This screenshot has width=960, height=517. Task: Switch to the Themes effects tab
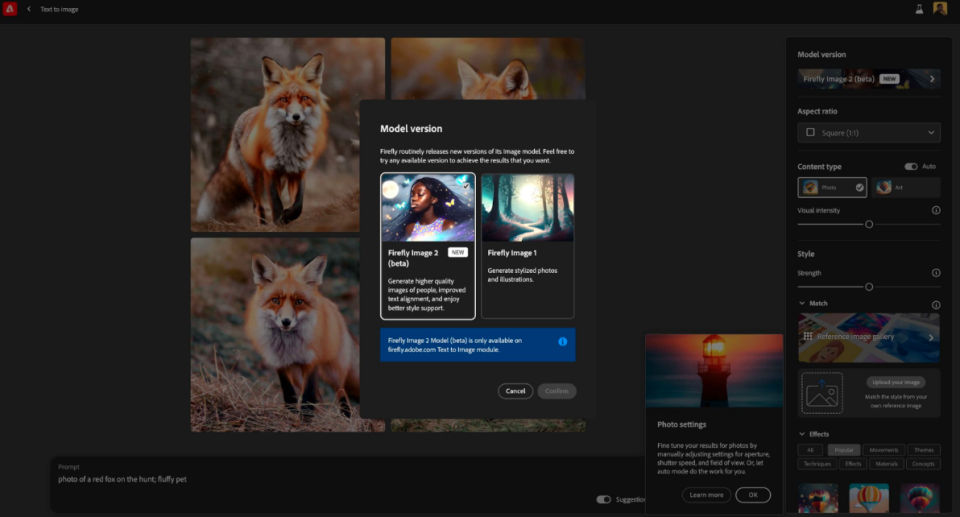(x=924, y=450)
